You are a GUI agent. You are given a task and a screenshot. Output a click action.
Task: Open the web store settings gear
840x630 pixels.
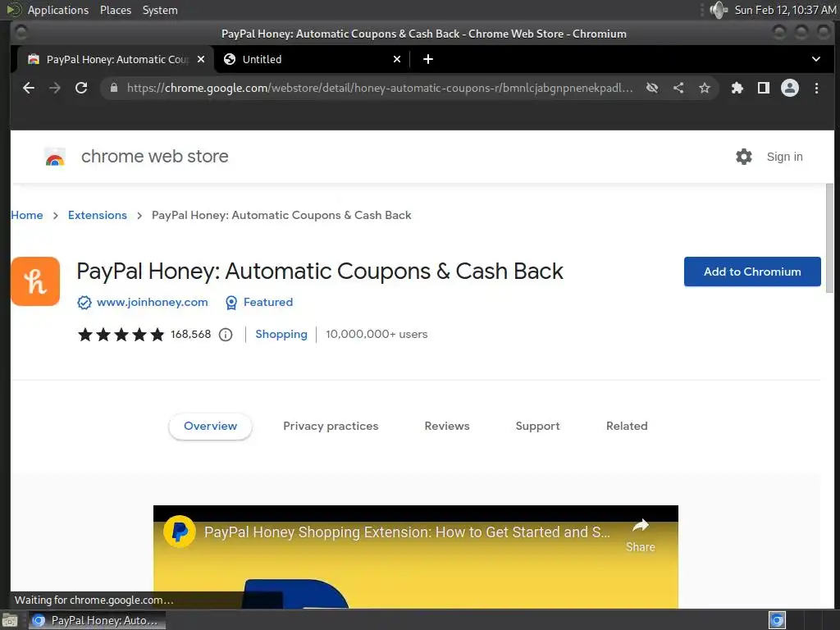tap(743, 157)
